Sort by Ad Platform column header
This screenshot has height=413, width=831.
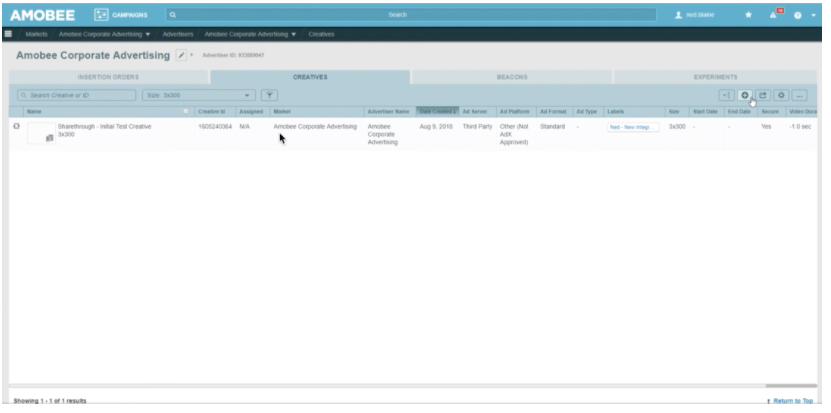pos(515,112)
